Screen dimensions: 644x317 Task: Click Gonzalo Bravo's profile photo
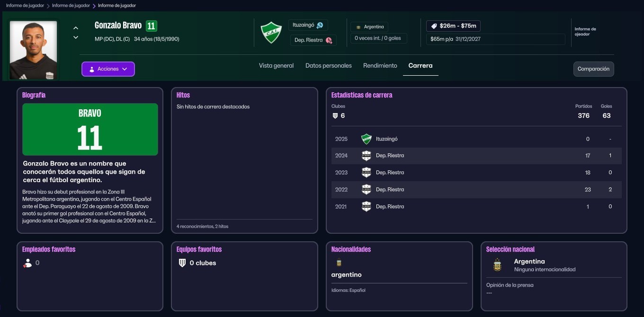[33, 50]
